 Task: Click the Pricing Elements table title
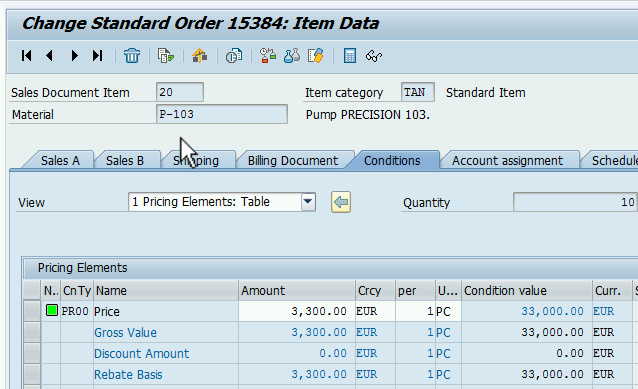pos(83,268)
